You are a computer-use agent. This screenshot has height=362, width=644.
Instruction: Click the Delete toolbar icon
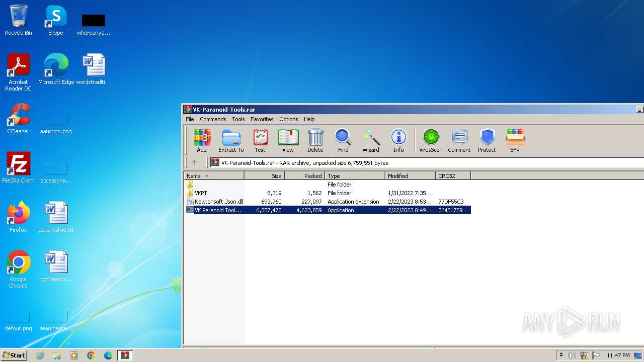click(315, 140)
